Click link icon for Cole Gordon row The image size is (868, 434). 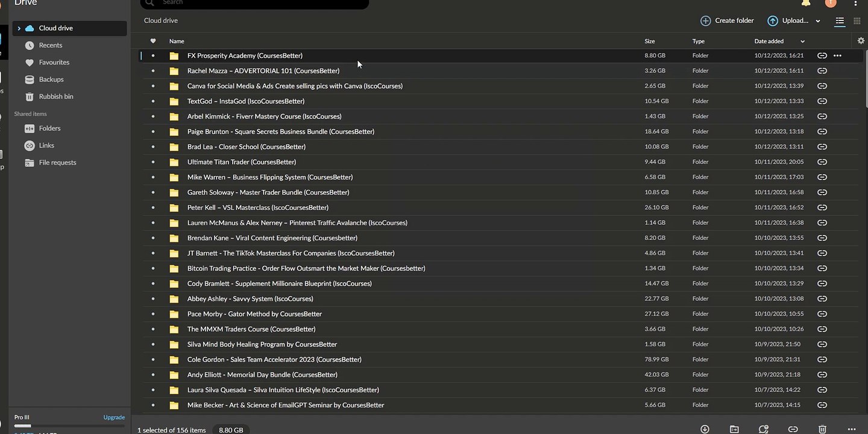pyautogui.click(x=822, y=359)
